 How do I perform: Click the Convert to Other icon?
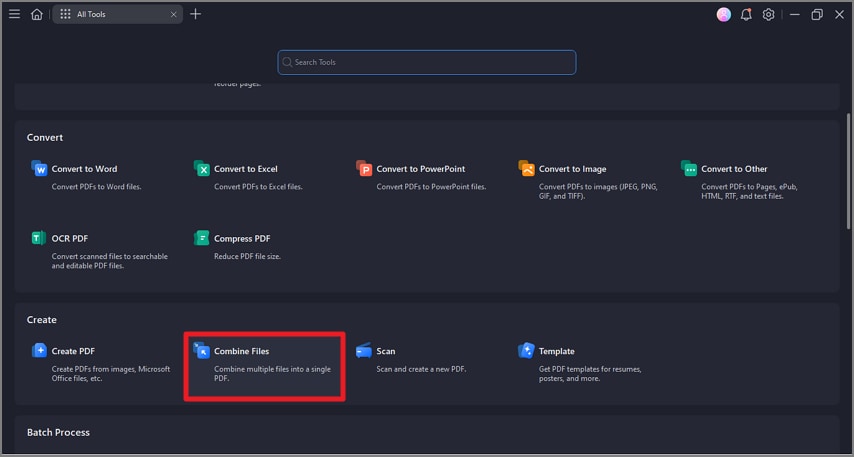689,169
